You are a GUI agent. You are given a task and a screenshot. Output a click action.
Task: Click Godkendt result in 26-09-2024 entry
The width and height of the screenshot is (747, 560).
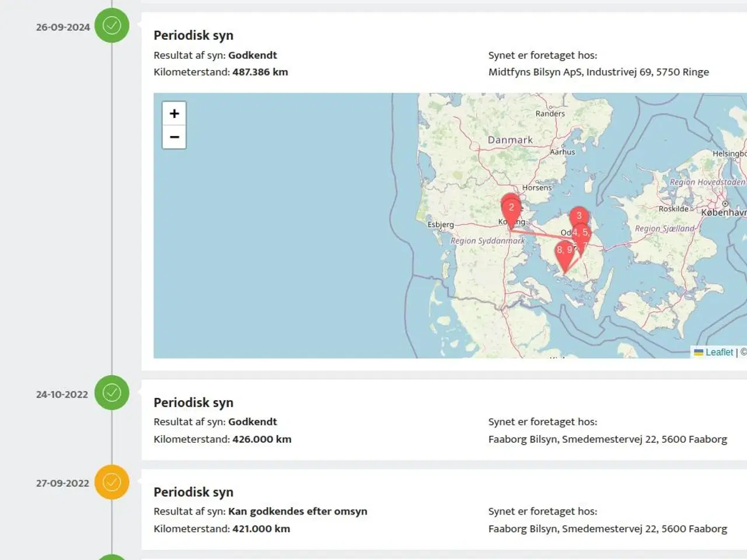pyautogui.click(x=253, y=55)
